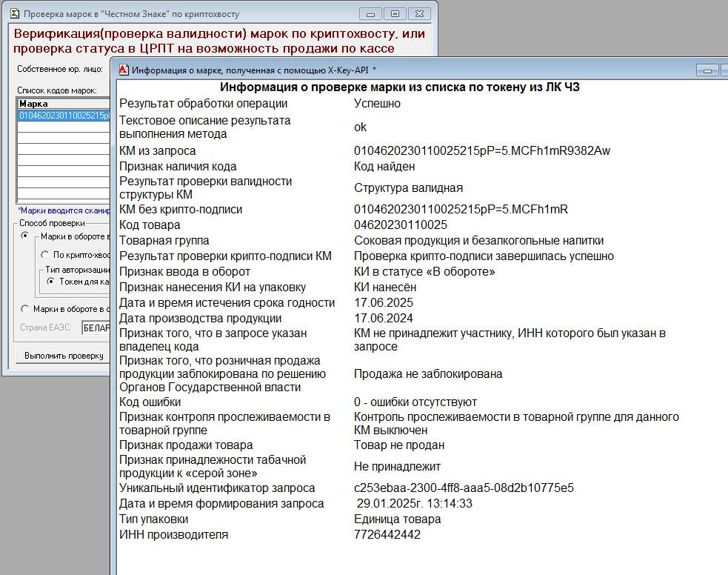728x575 pixels.
Task: Click 'Соковая продукция и безалкогольные напитки'
Action: point(478,241)
